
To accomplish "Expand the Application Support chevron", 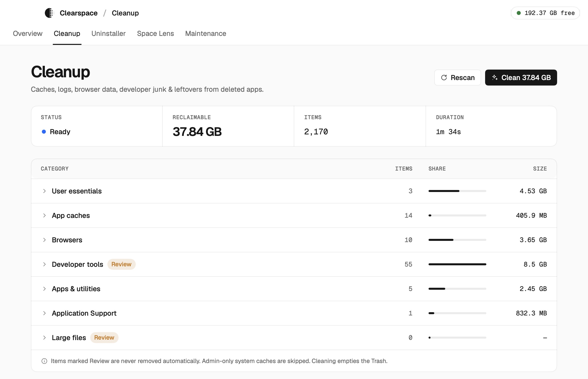I will [44, 313].
